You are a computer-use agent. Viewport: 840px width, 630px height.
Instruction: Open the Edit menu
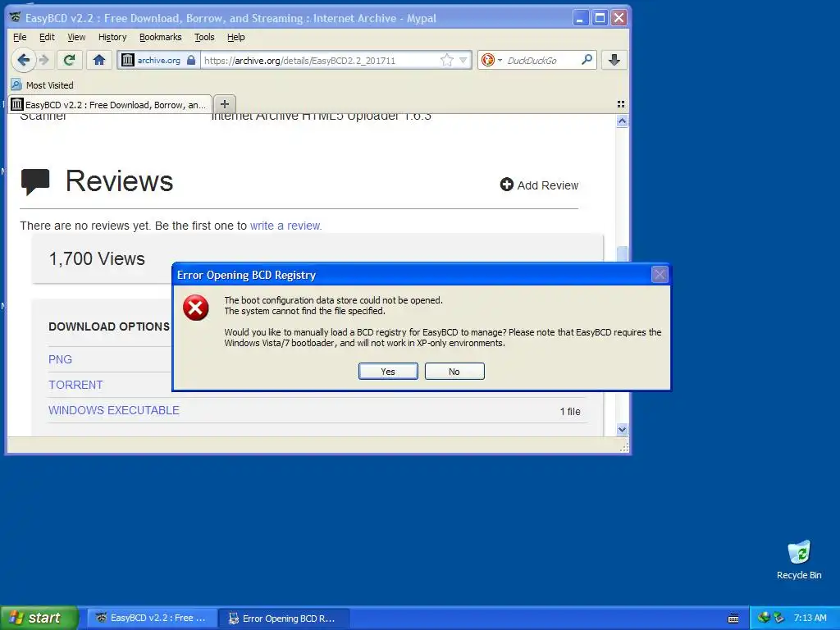47,37
